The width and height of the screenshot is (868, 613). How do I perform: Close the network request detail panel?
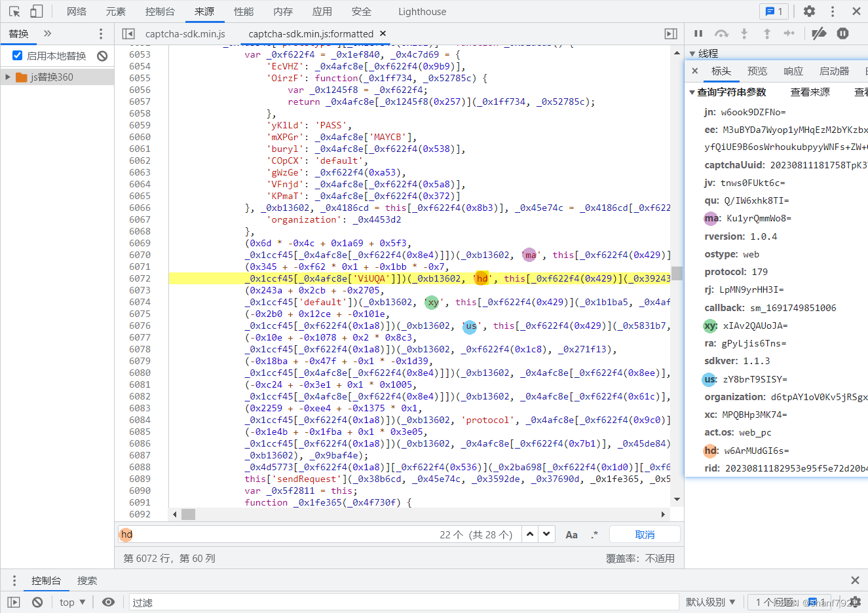point(695,71)
